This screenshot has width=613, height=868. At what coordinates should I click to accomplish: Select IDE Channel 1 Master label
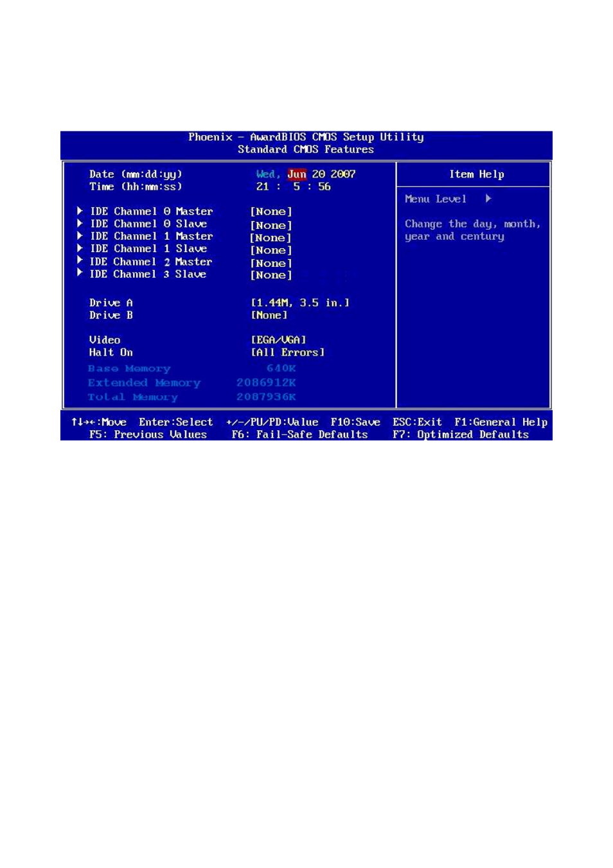click(152, 236)
